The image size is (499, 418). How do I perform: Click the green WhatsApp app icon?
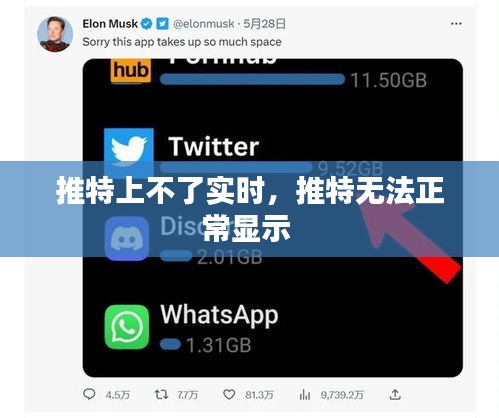pyautogui.click(x=127, y=327)
